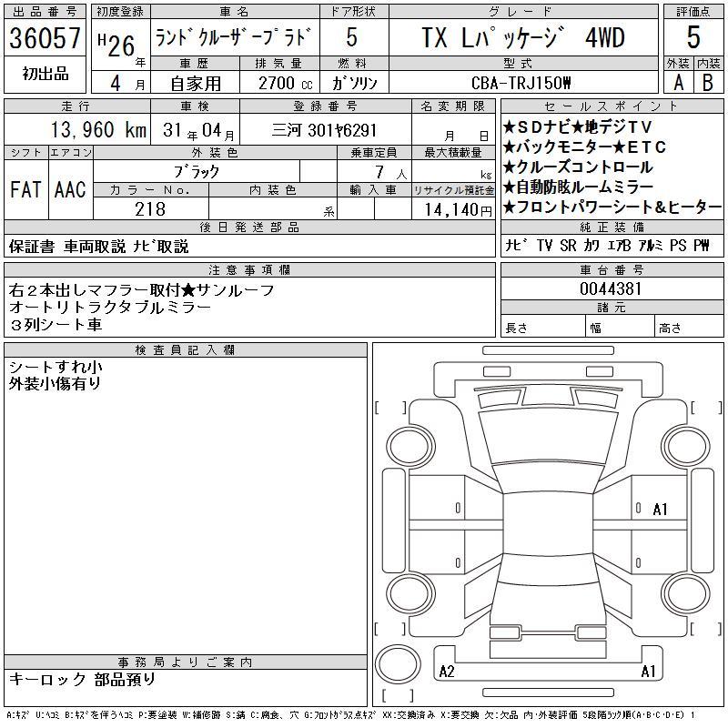Click A1 mark on rear bumper diagram
Viewport: 728px width, 728px height.
[648, 672]
